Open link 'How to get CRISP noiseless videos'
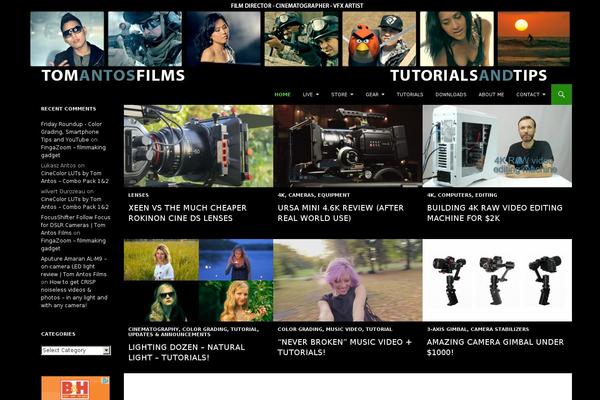600x400 pixels. (x=74, y=294)
